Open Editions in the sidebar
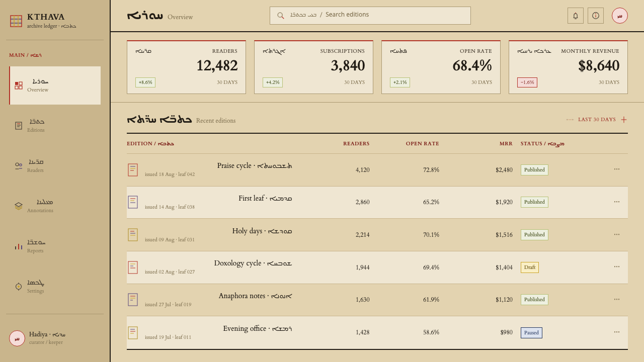Viewport: 644px width, 362px height. click(55, 126)
